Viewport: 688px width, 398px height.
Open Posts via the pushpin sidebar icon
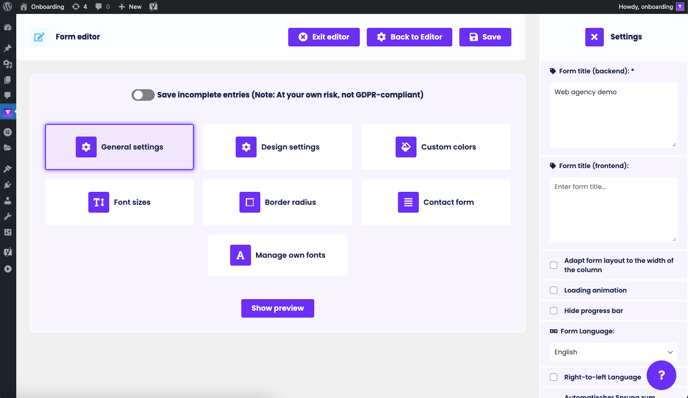(x=7, y=48)
